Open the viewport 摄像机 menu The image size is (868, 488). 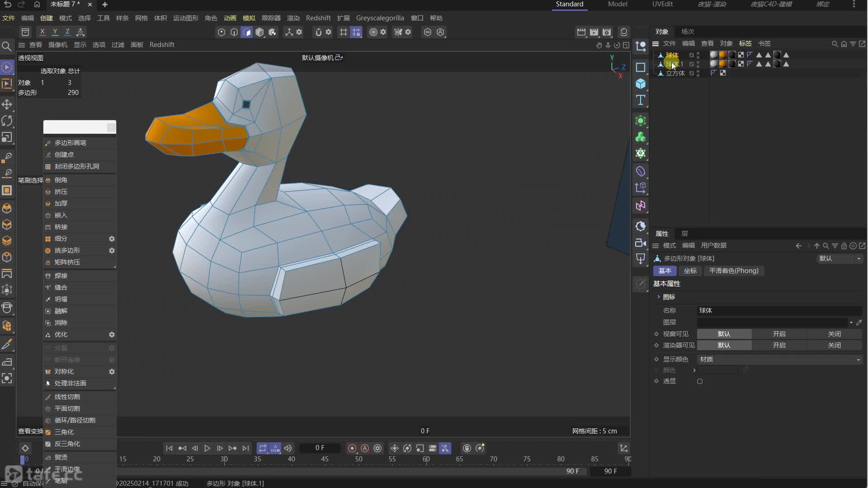tap(58, 45)
